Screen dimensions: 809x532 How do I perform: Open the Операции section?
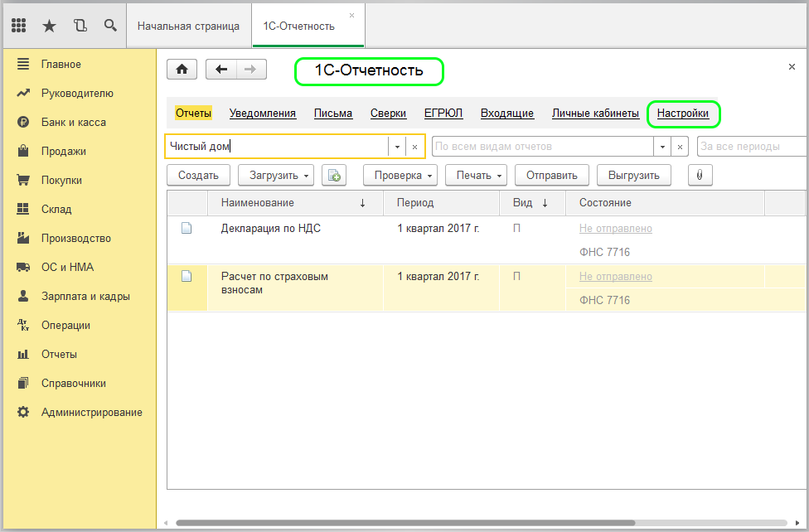pyautogui.click(x=65, y=325)
